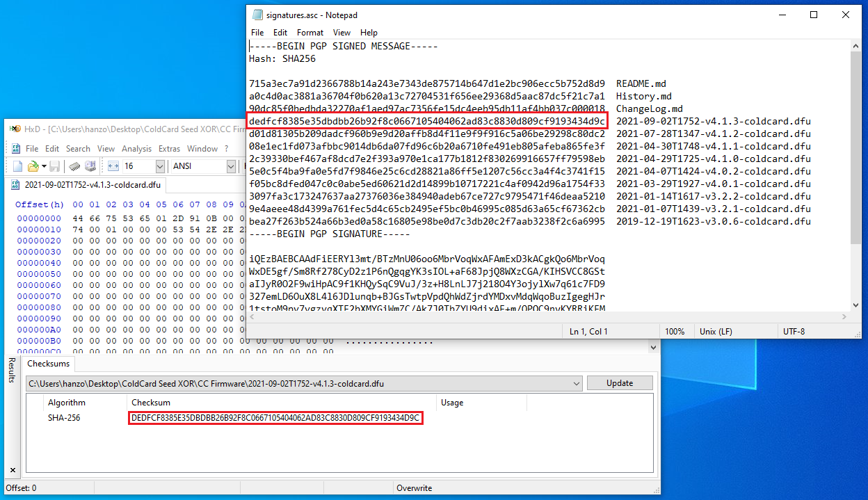Image resolution: width=868 pixels, height=500 pixels.
Task: Open the View menu in HxD
Action: [x=106, y=148]
